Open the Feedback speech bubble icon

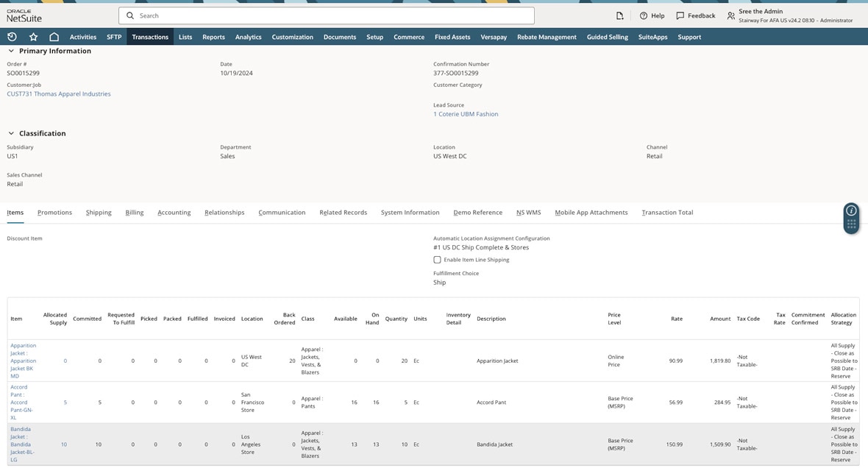click(x=680, y=15)
